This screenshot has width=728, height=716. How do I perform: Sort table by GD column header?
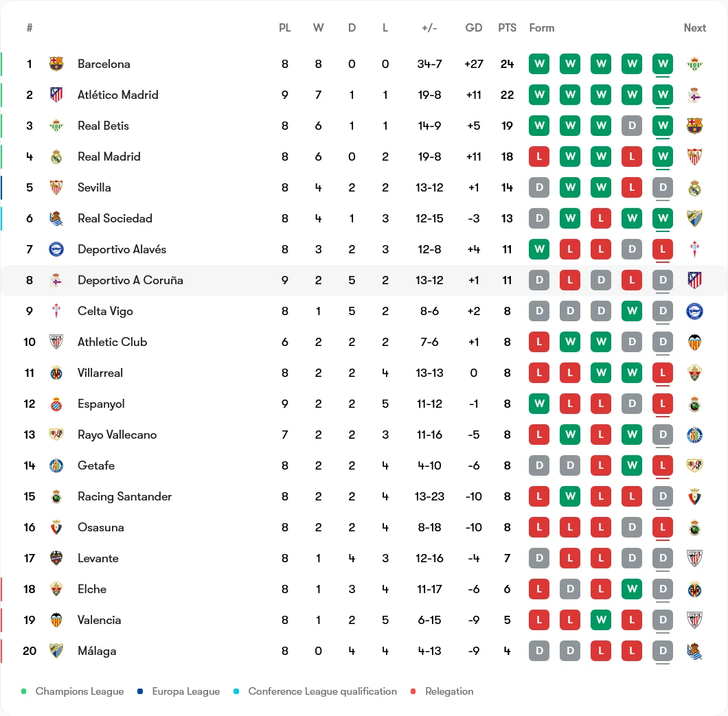[474, 28]
